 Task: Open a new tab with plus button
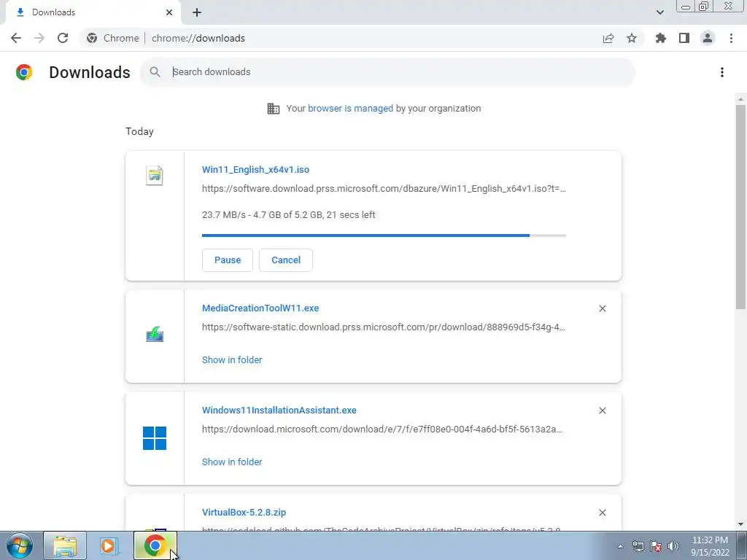197,12
